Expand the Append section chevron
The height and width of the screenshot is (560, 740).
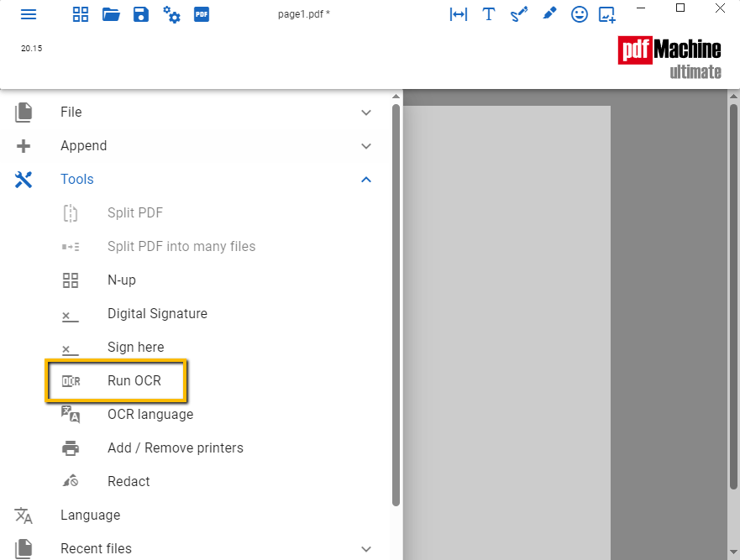(x=365, y=146)
